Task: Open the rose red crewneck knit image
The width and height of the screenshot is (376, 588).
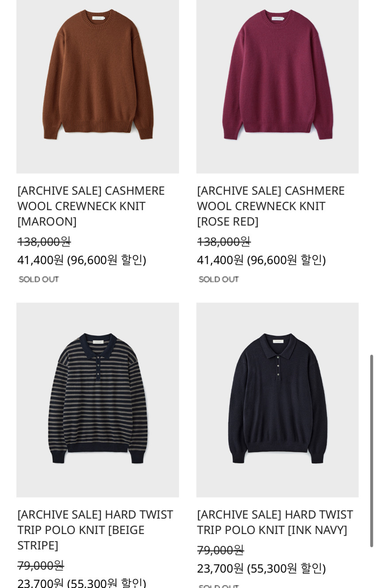Action: pyautogui.click(x=277, y=86)
